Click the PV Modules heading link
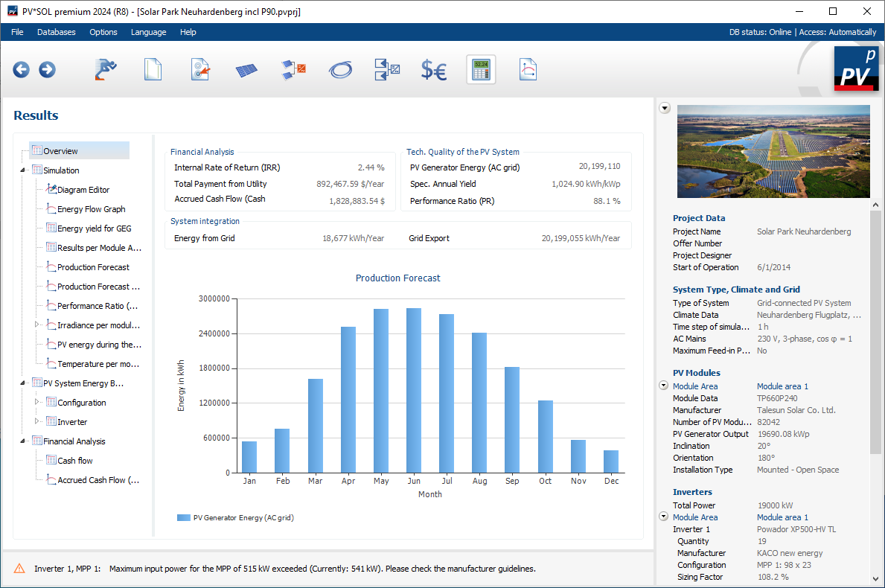885x588 pixels. pyautogui.click(x=697, y=372)
